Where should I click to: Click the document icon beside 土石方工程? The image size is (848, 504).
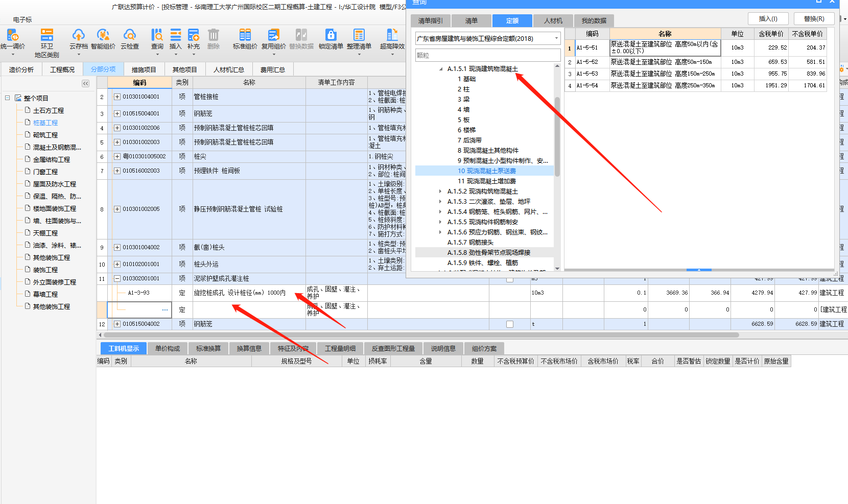pos(28,110)
